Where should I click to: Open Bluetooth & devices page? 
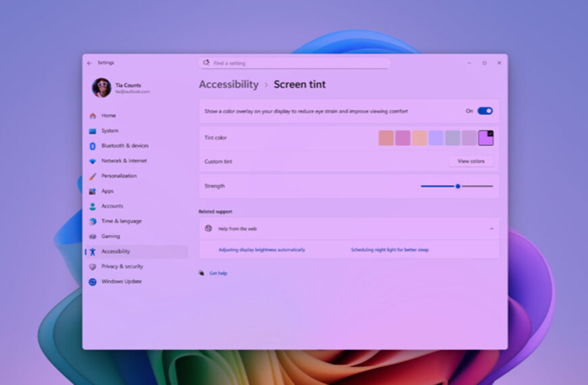pyautogui.click(x=125, y=145)
